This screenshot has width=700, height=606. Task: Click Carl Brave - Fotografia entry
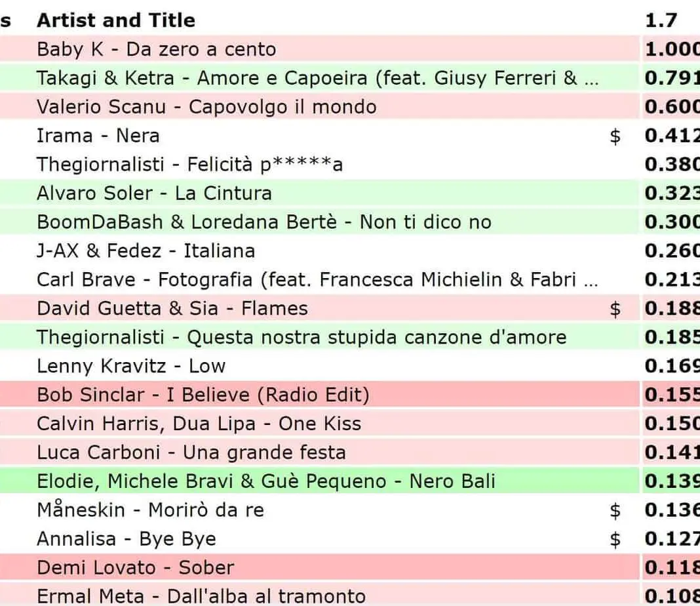point(317,280)
